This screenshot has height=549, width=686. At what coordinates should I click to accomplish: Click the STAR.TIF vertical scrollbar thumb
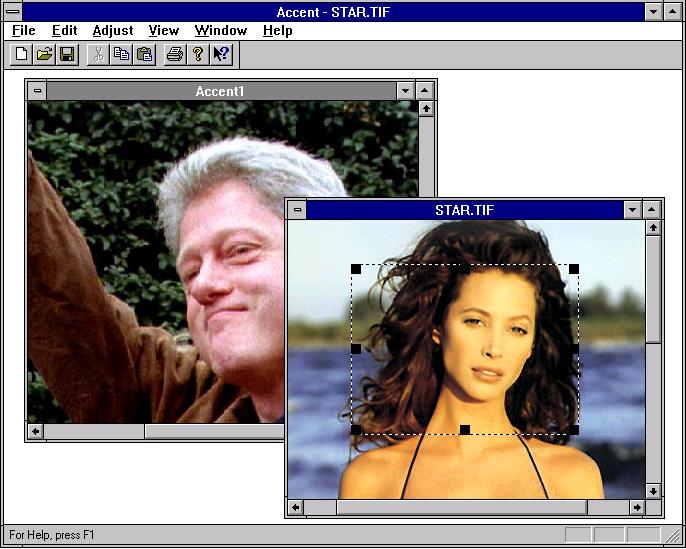pyautogui.click(x=653, y=289)
